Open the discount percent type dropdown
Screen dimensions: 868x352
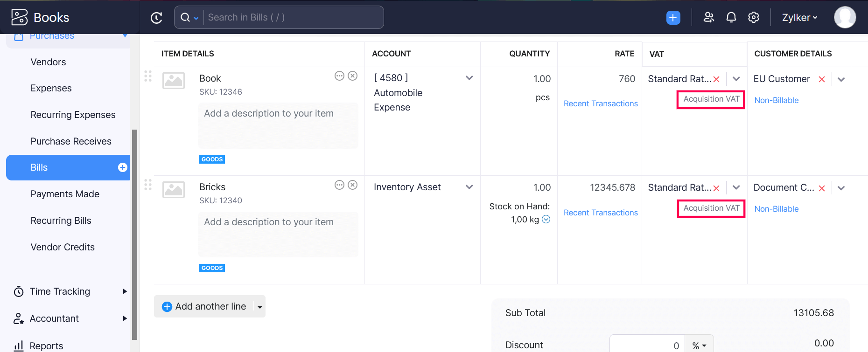(699, 345)
